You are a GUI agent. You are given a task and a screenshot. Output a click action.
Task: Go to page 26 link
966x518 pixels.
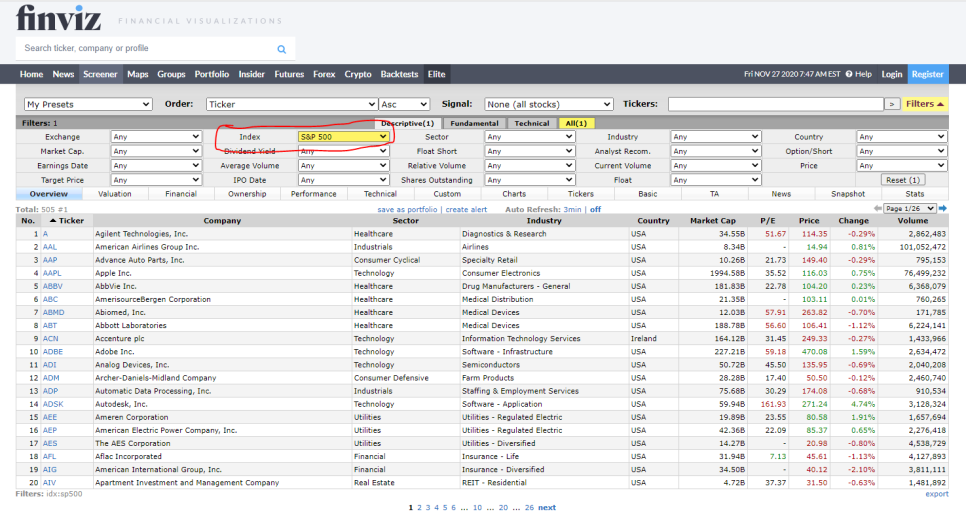[529, 508]
